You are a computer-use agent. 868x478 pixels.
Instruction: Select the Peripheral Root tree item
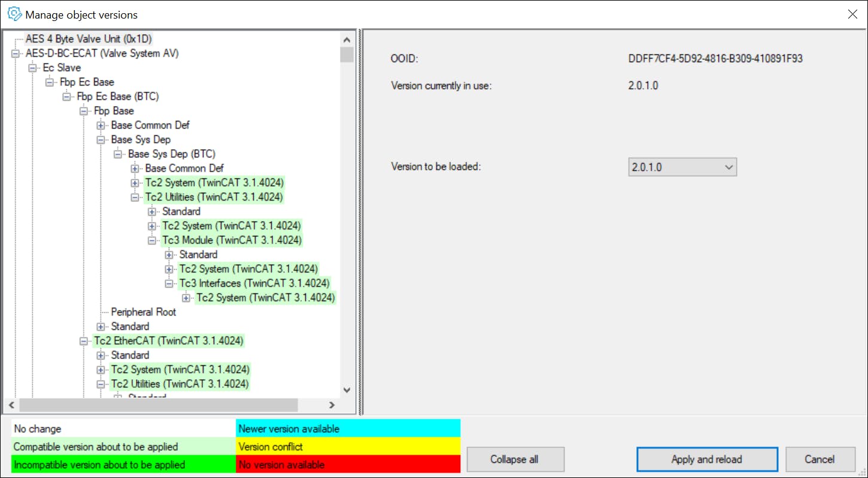(143, 312)
